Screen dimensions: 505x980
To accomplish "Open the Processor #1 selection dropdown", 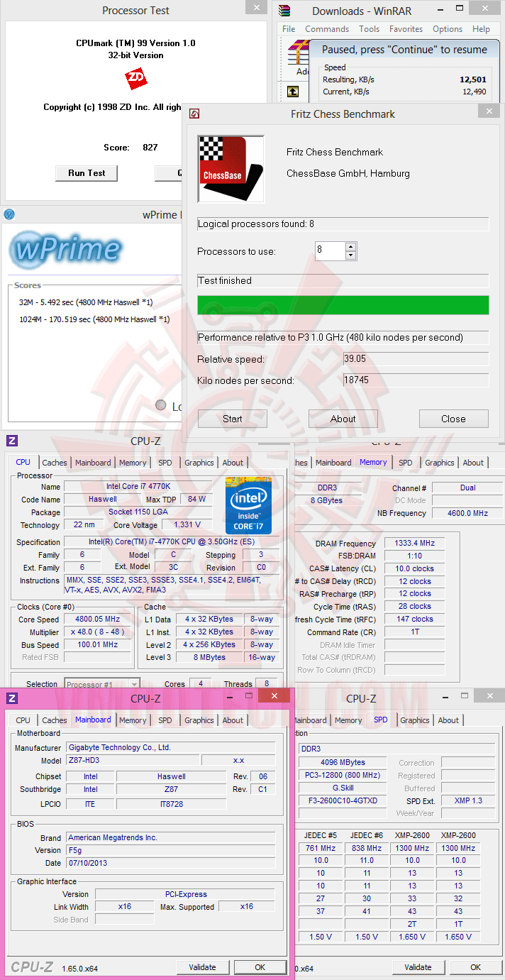I will [x=134, y=684].
